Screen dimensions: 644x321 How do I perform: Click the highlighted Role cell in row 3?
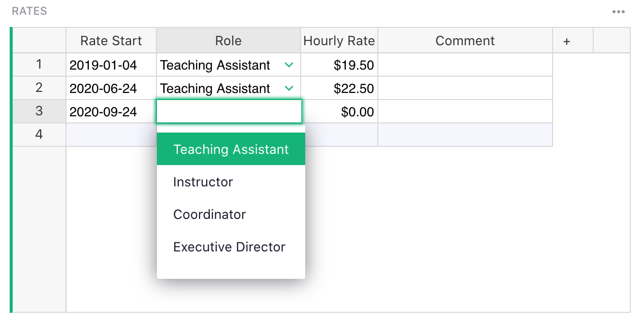tap(229, 111)
